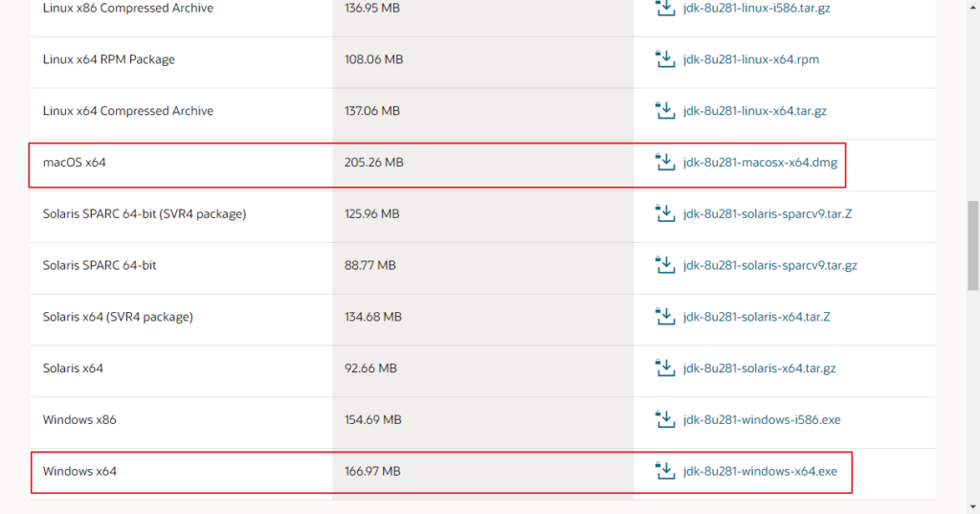The height and width of the screenshot is (514, 980).
Task: Select the Windows x64 row label
Action: [x=79, y=471]
